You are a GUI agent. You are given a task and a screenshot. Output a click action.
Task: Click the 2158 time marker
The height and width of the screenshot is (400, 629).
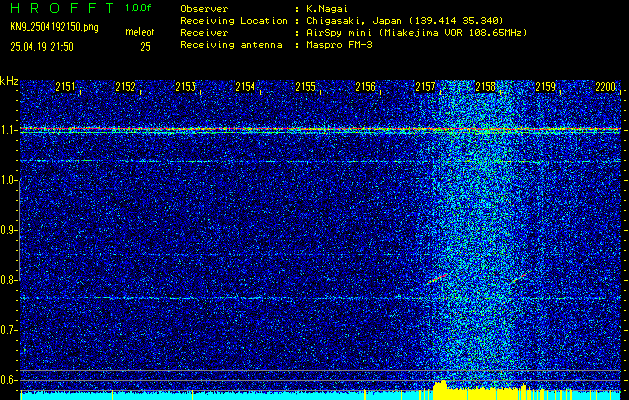click(485, 87)
